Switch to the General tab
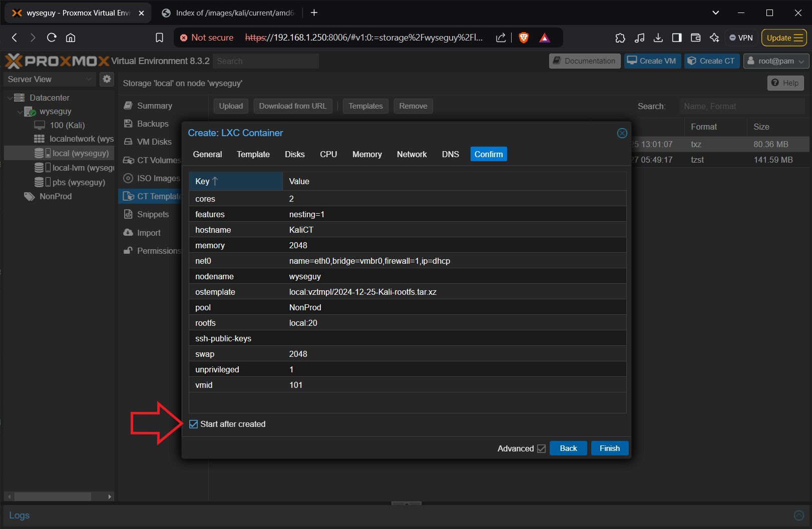Image resolution: width=812 pixels, height=529 pixels. (x=207, y=154)
